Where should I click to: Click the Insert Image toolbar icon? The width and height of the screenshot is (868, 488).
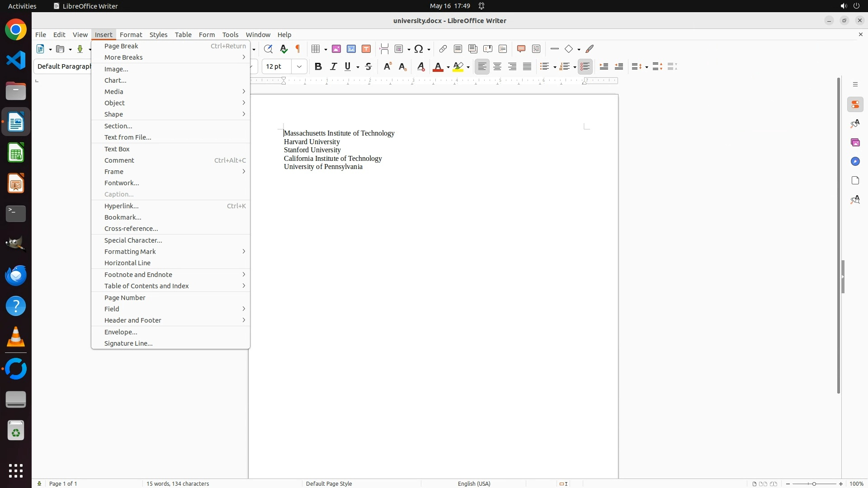point(336,49)
